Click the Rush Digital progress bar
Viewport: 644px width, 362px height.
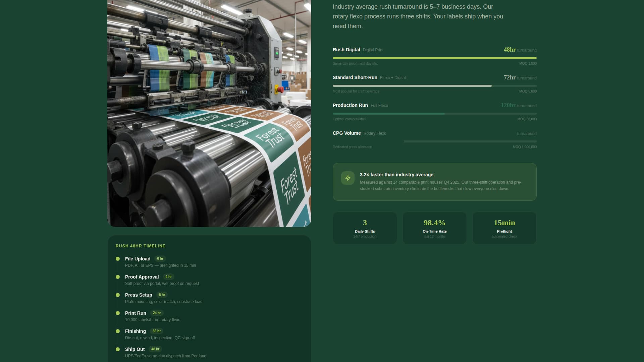click(434, 58)
